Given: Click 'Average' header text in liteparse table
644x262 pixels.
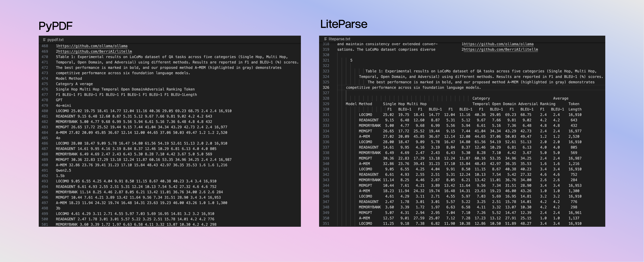Looking at the screenshot, I should pos(561,98).
